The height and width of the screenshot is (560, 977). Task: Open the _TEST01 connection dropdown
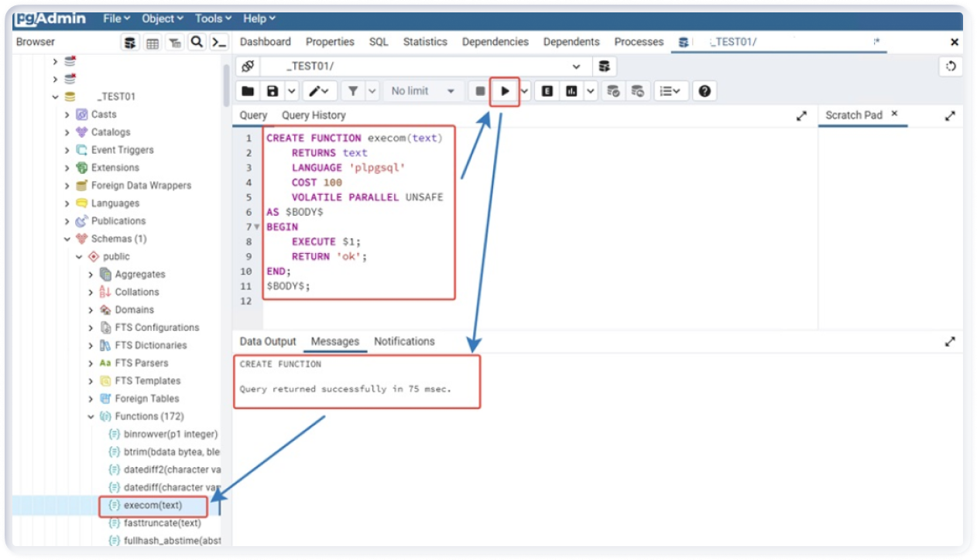(x=575, y=67)
